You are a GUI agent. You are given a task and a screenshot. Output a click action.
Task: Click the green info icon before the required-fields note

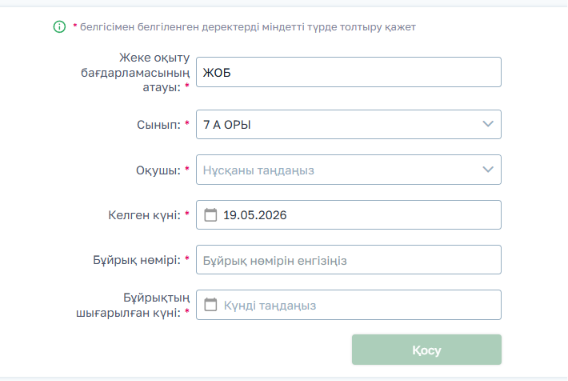[x=59, y=27]
